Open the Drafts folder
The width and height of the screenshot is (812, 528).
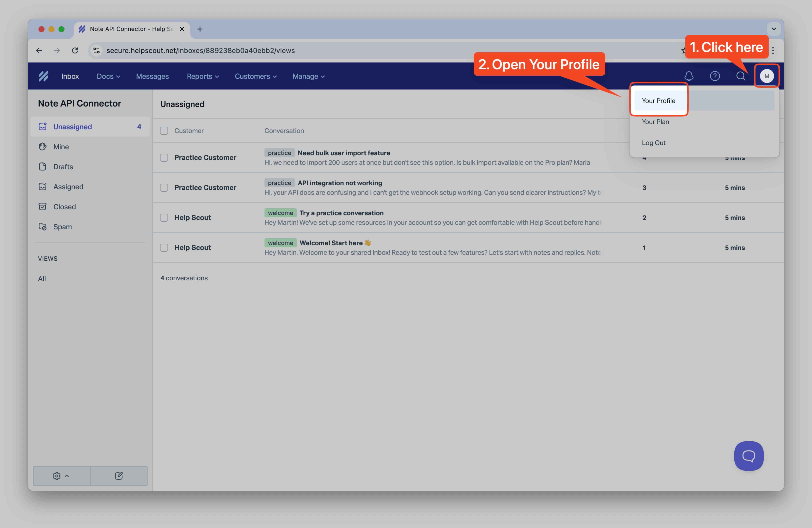pyautogui.click(x=90, y=167)
